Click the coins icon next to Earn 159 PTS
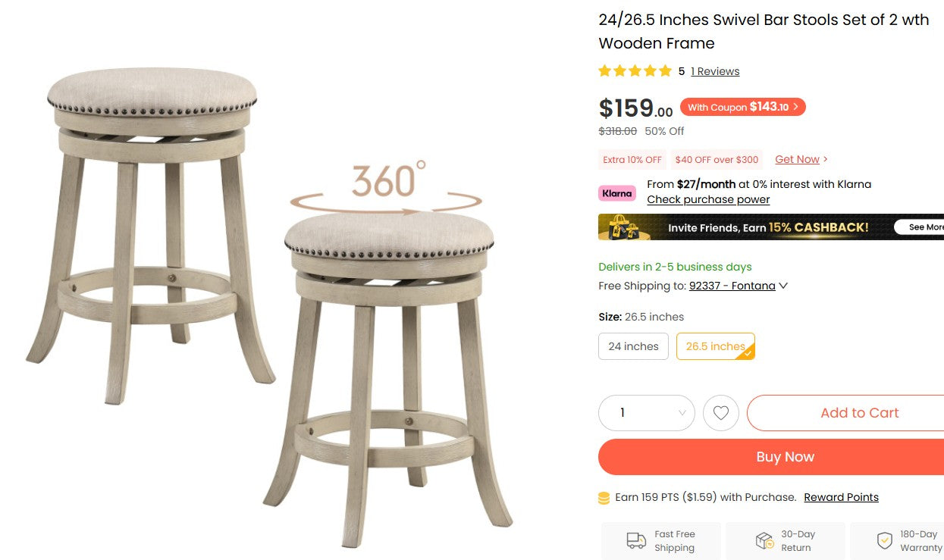 click(603, 497)
